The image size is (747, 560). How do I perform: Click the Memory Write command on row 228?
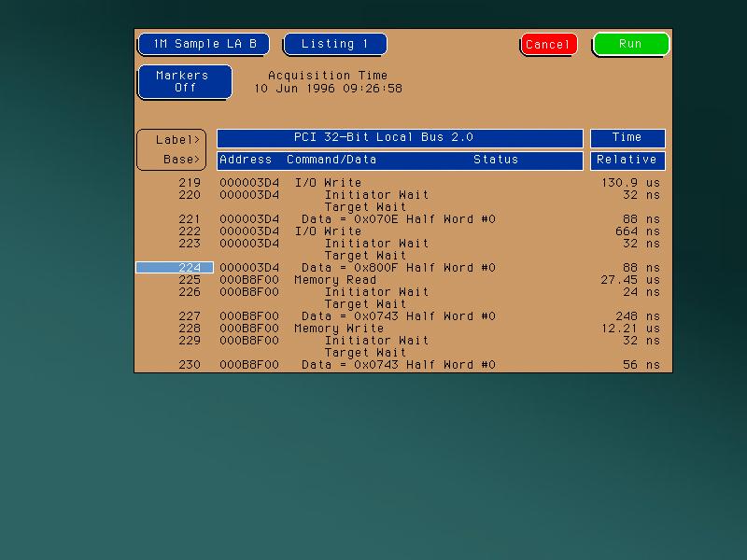click(339, 329)
